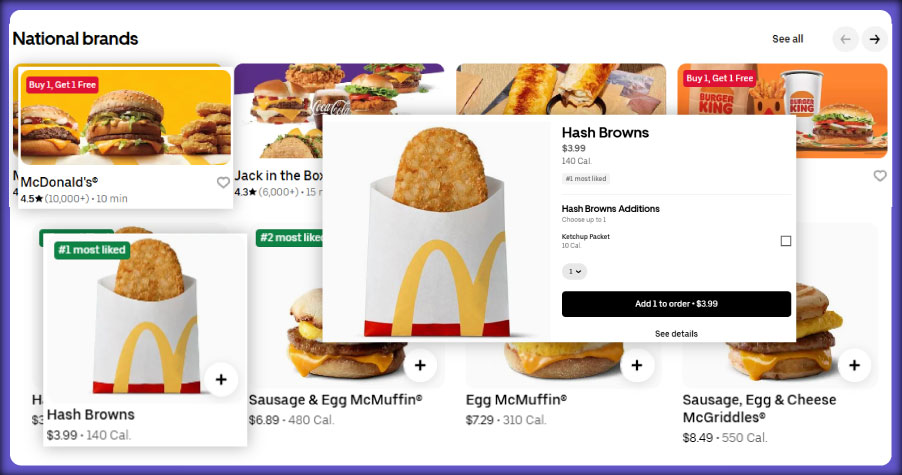Favorite Burger King with the heart icon
The height and width of the screenshot is (475, 902).
(880, 176)
